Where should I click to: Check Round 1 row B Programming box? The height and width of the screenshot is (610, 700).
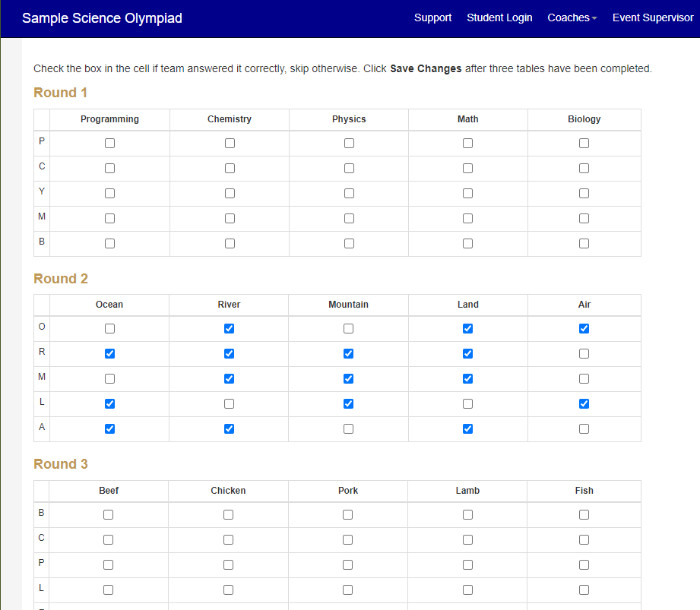point(109,243)
